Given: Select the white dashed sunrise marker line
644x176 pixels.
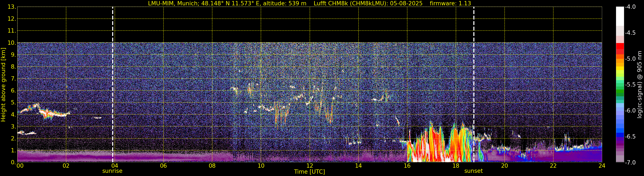Looking at the screenshot, I should (113, 85).
